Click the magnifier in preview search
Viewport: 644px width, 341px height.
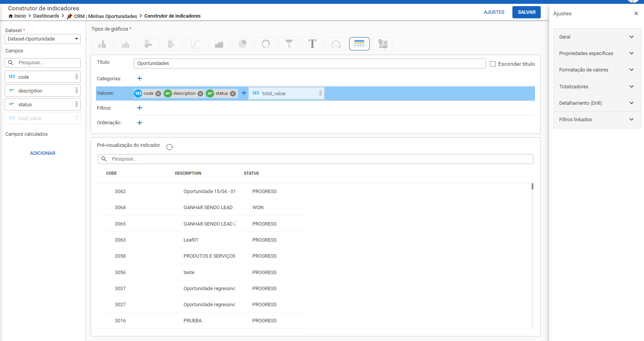pyautogui.click(x=104, y=159)
